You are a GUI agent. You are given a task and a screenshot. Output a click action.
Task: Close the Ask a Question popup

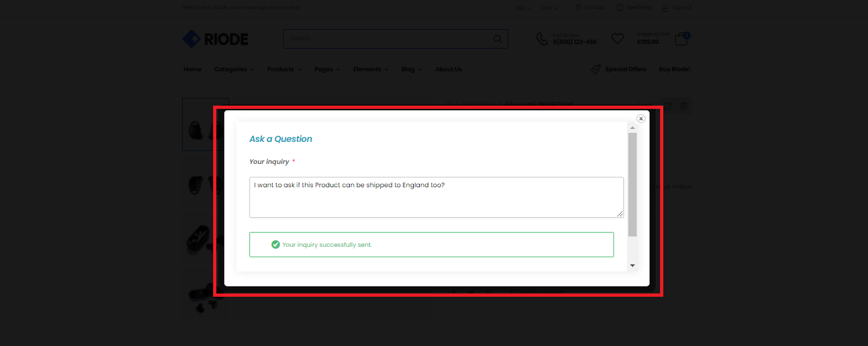(x=641, y=119)
